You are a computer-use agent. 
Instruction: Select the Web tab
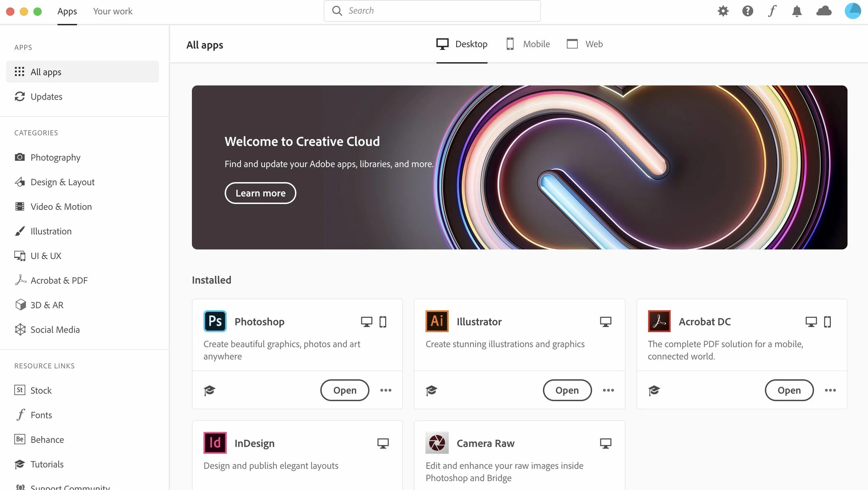[x=585, y=44]
